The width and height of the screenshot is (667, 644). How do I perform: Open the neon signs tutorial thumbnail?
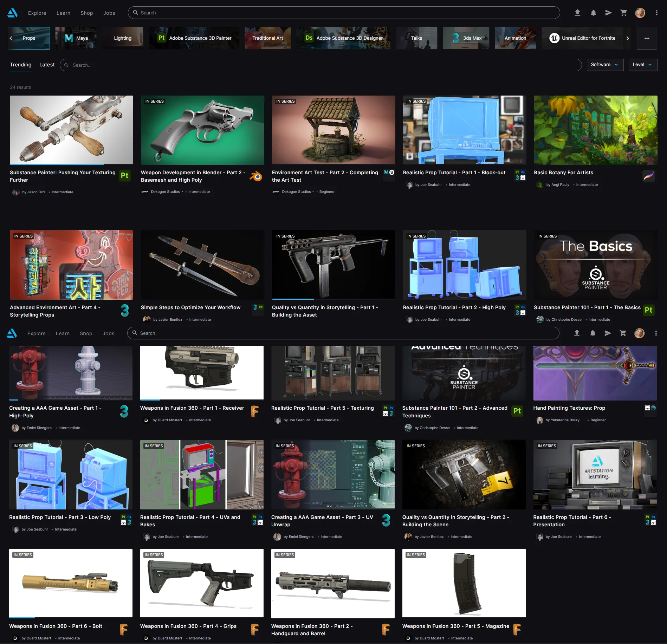(71, 265)
